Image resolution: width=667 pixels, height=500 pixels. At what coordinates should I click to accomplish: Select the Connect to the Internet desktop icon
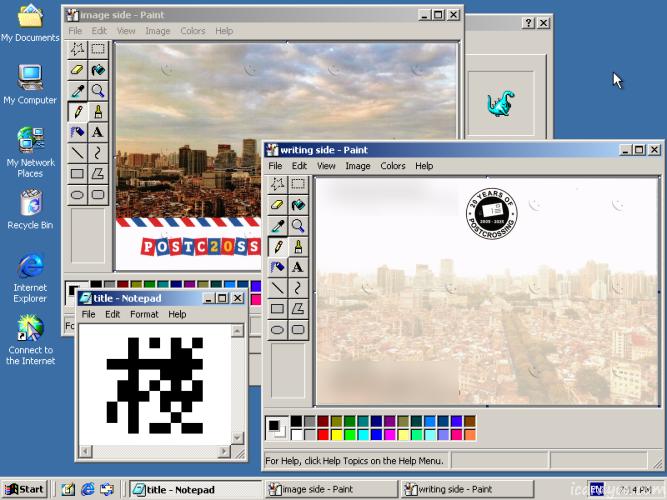pos(30,340)
